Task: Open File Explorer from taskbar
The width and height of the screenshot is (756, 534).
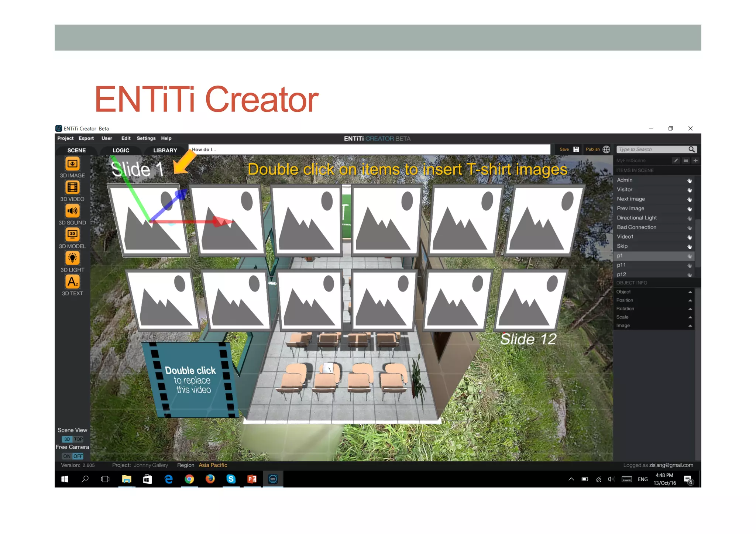Action: [127, 479]
